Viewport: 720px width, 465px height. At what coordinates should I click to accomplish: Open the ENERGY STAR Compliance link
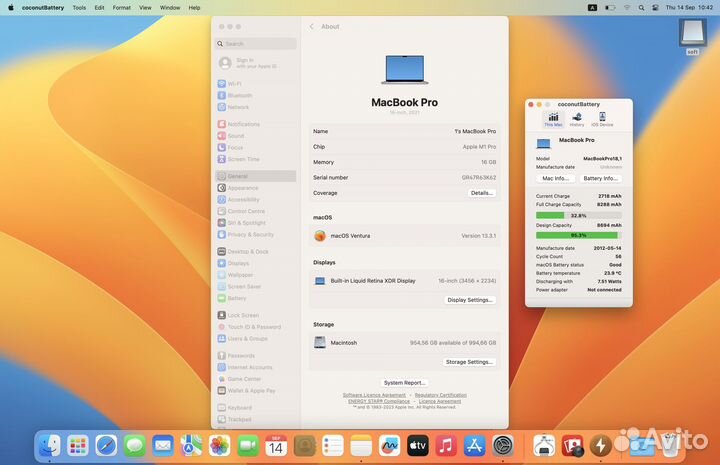coord(379,401)
